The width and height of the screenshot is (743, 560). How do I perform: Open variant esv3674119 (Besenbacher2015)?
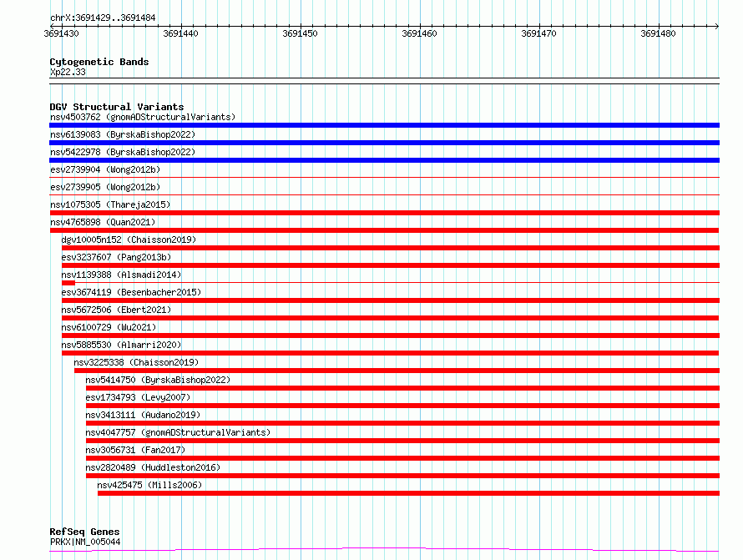pos(131,292)
